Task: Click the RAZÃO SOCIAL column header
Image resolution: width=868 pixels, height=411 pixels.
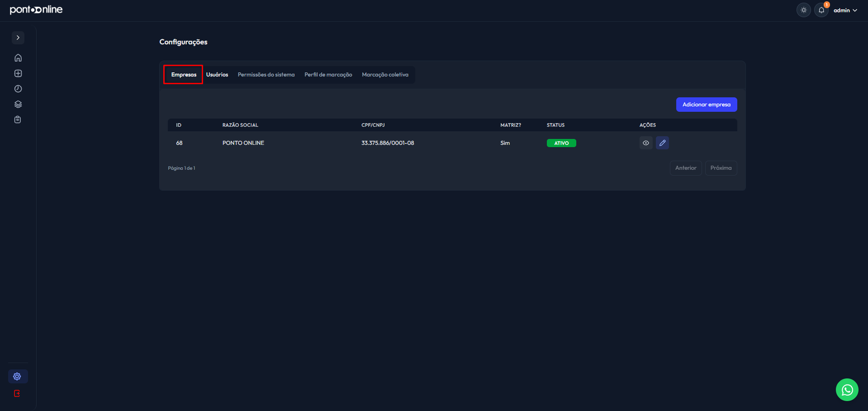Action: [x=240, y=125]
